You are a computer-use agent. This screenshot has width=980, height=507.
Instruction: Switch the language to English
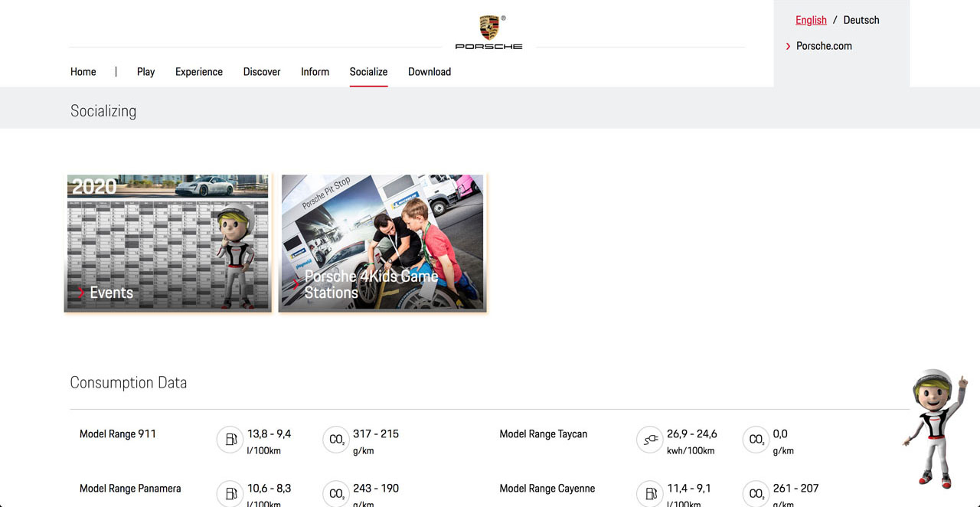coord(811,20)
